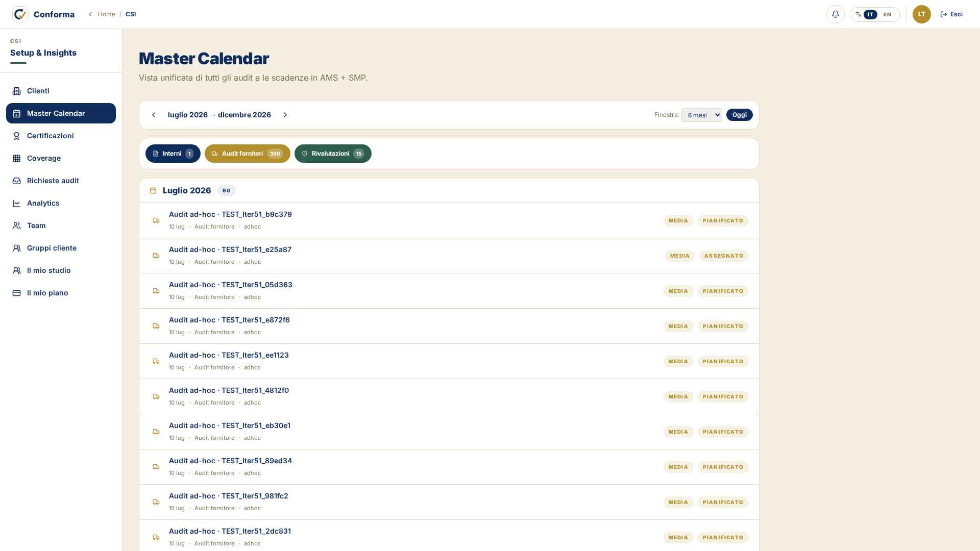Open Certificazioni in the sidebar
Viewport: 980px width, 551px height.
61,136
